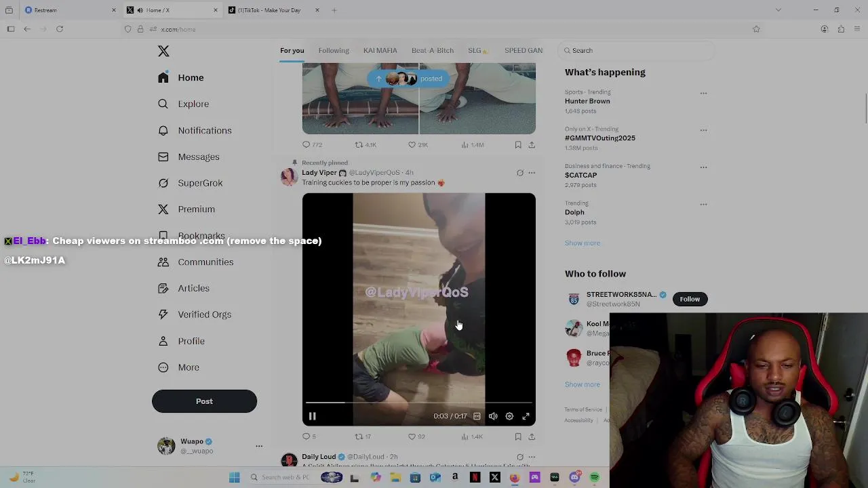Screen dimensions: 868x488
Task: Show more under Who to follow
Action: [x=583, y=384]
